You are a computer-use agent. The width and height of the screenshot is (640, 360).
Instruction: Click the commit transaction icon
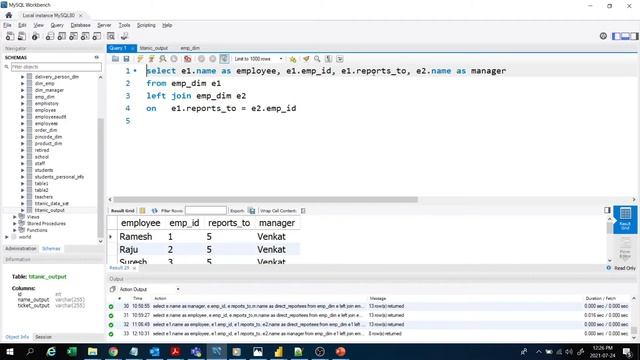click(x=201, y=59)
